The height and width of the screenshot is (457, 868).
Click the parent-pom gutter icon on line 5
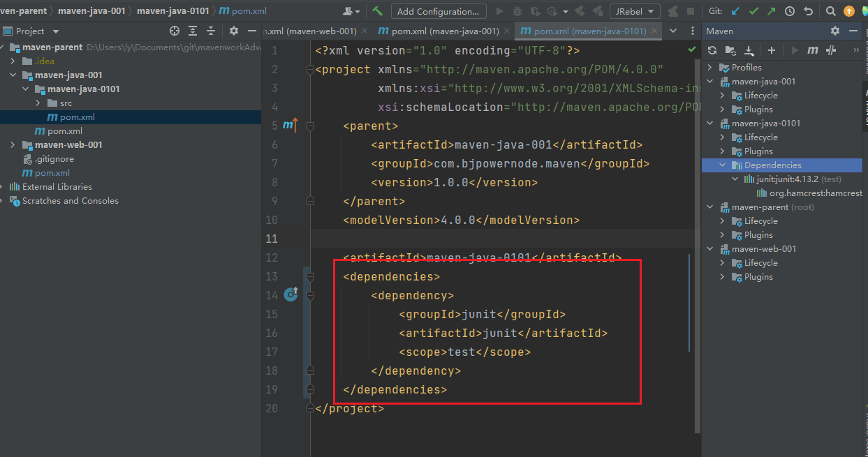click(x=290, y=126)
